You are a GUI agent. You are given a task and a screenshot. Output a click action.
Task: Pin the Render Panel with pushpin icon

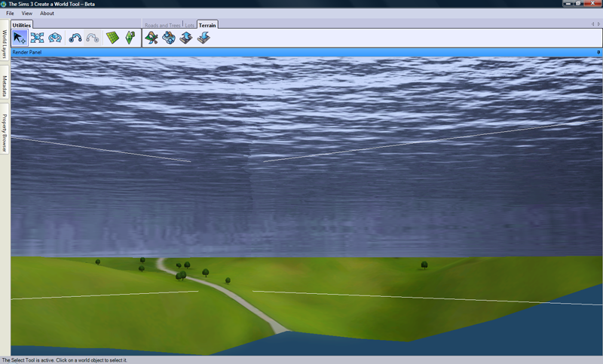[x=598, y=52]
